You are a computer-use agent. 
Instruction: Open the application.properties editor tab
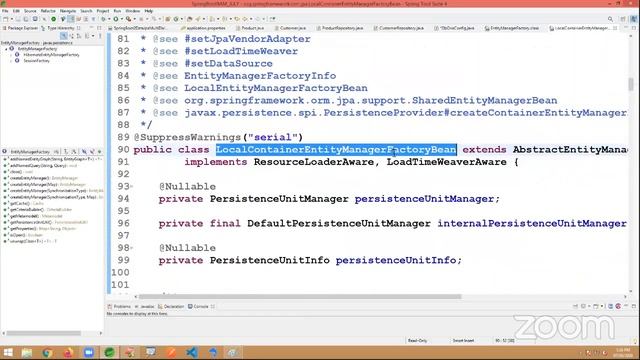coord(203,28)
